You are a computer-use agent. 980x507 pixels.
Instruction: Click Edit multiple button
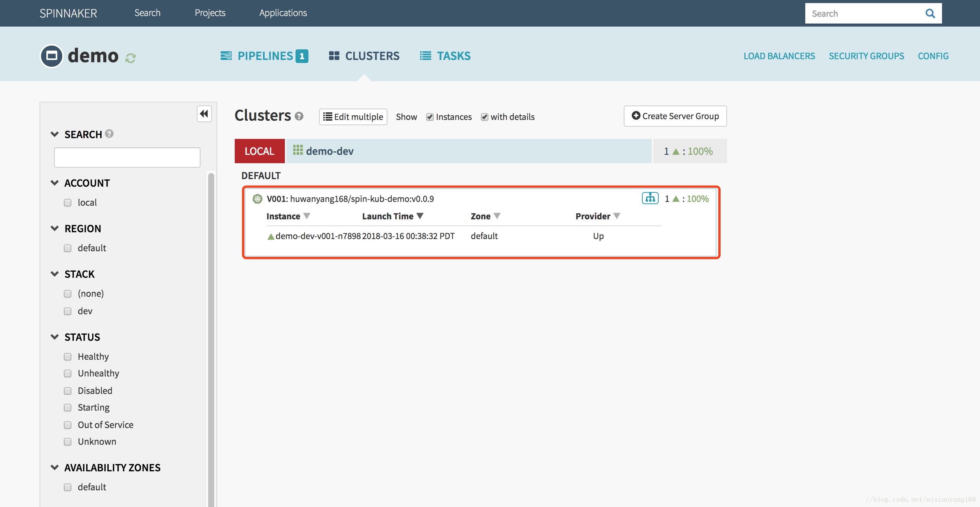[353, 117]
